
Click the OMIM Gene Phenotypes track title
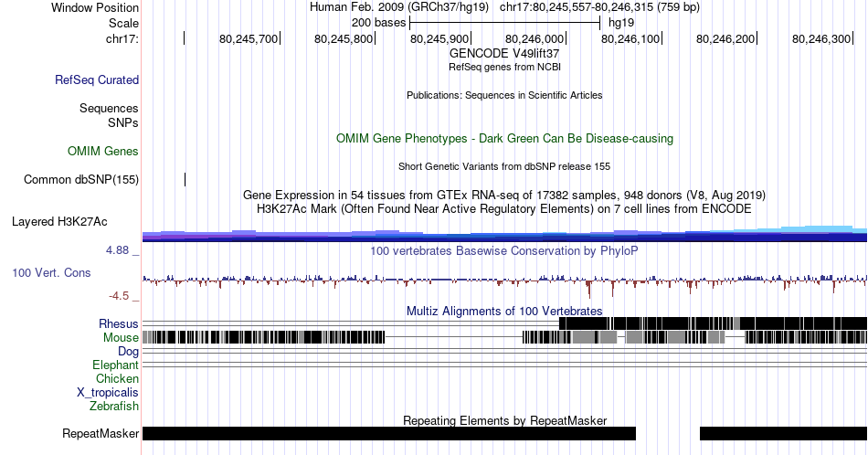(x=504, y=138)
